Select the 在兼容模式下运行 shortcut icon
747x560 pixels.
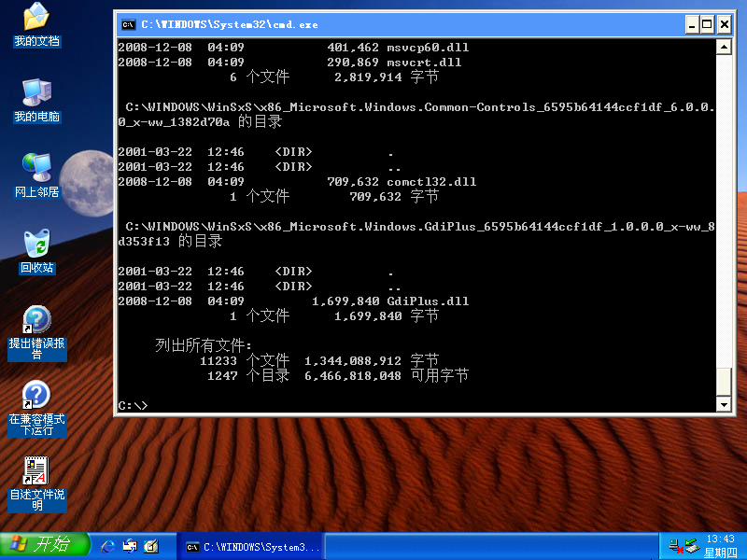point(36,408)
